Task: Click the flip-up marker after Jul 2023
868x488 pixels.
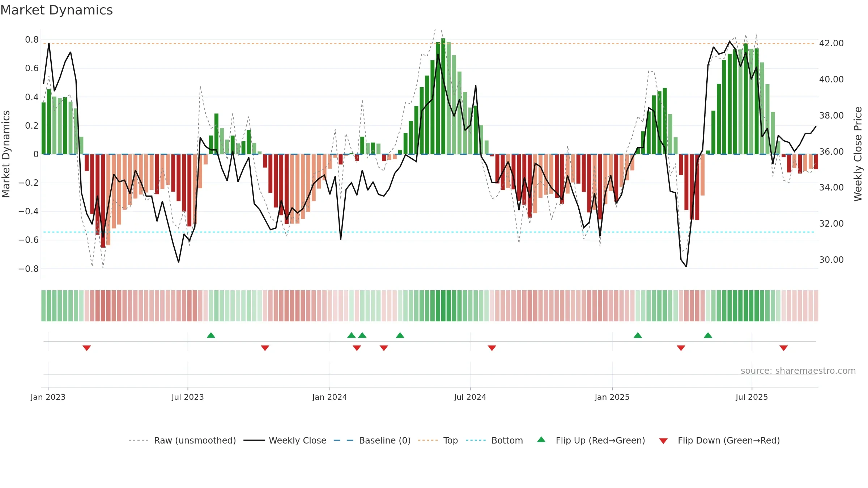Action: [x=211, y=335]
